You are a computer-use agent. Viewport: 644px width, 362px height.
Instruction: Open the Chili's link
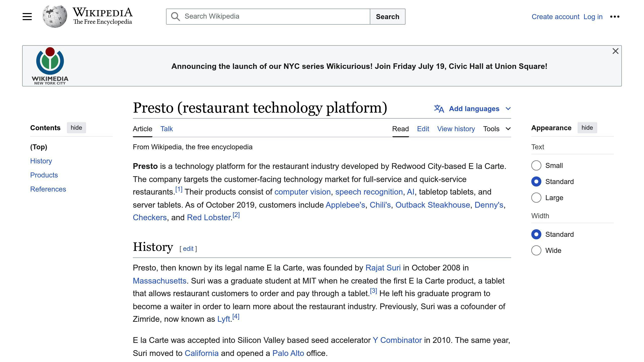(x=380, y=205)
